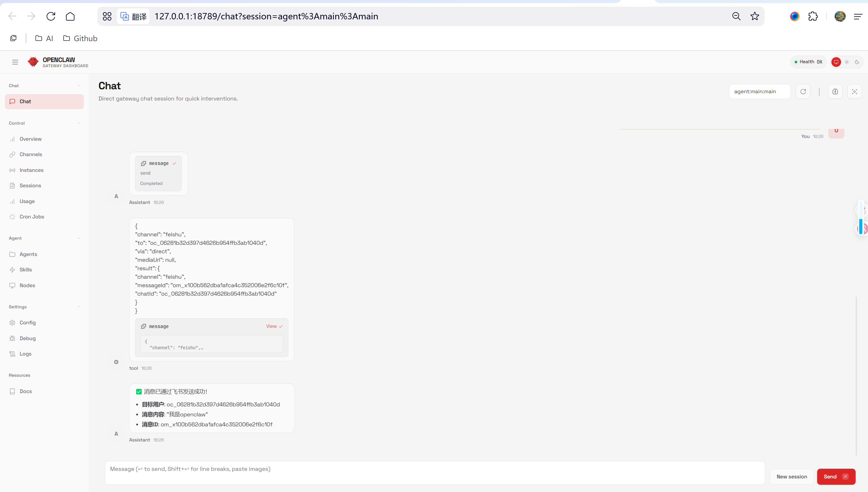Click the New session button
The width and height of the screenshot is (868, 492).
791,477
